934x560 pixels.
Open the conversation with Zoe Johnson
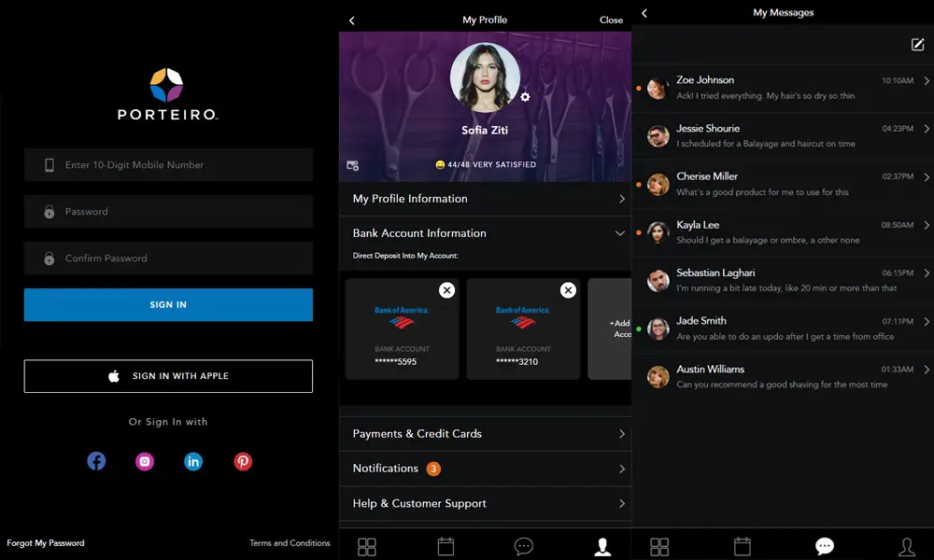tap(783, 88)
